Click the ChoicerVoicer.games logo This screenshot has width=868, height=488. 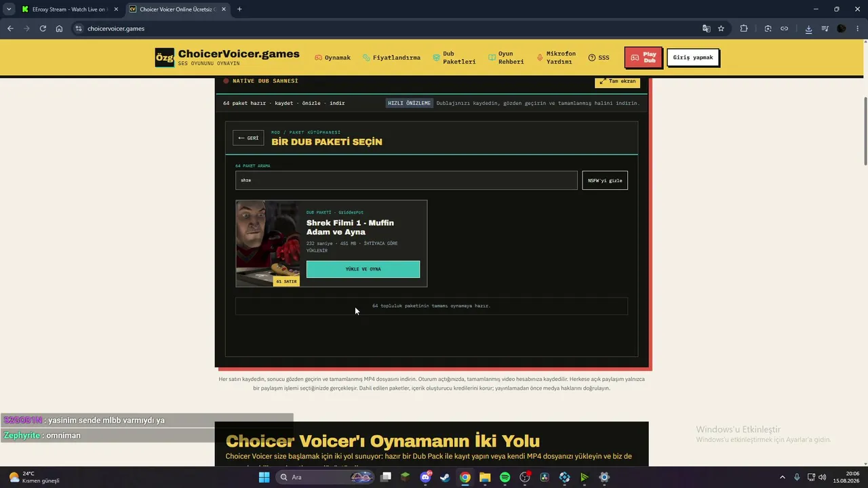click(227, 57)
